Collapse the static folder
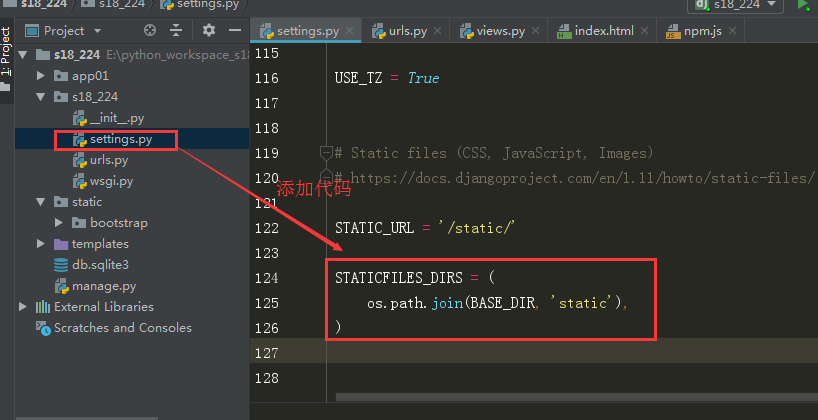 point(41,202)
